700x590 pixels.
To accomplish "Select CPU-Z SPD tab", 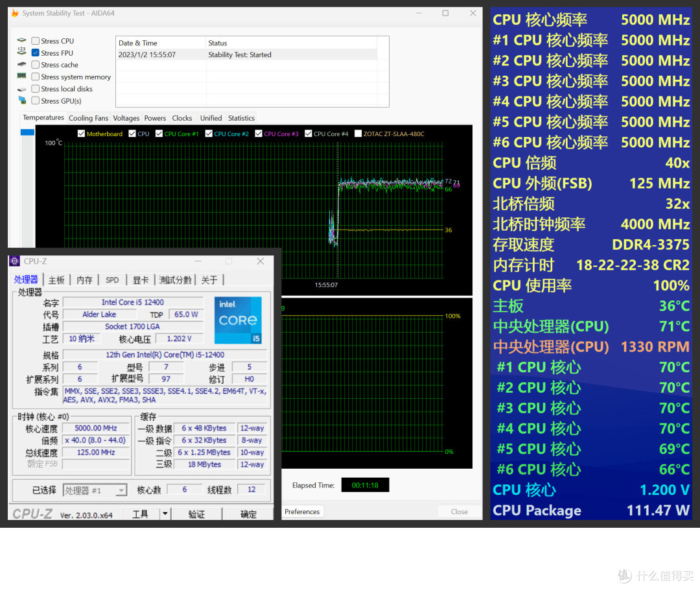I will (112, 280).
